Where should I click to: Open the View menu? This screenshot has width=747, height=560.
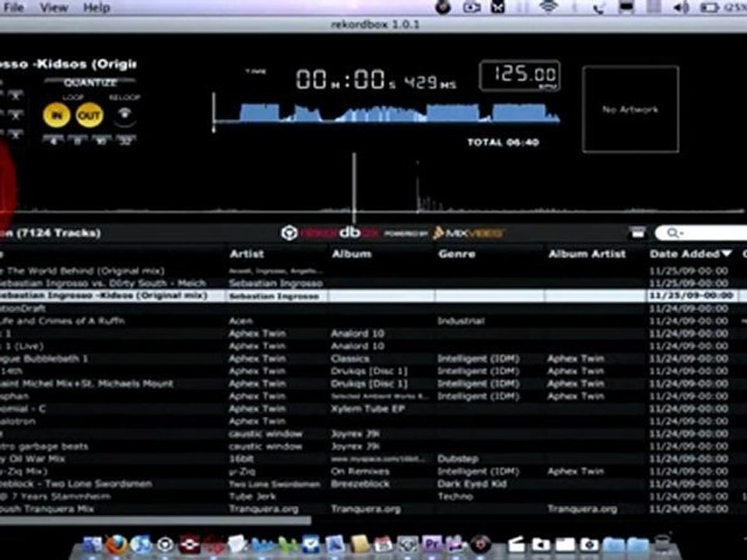(x=54, y=8)
